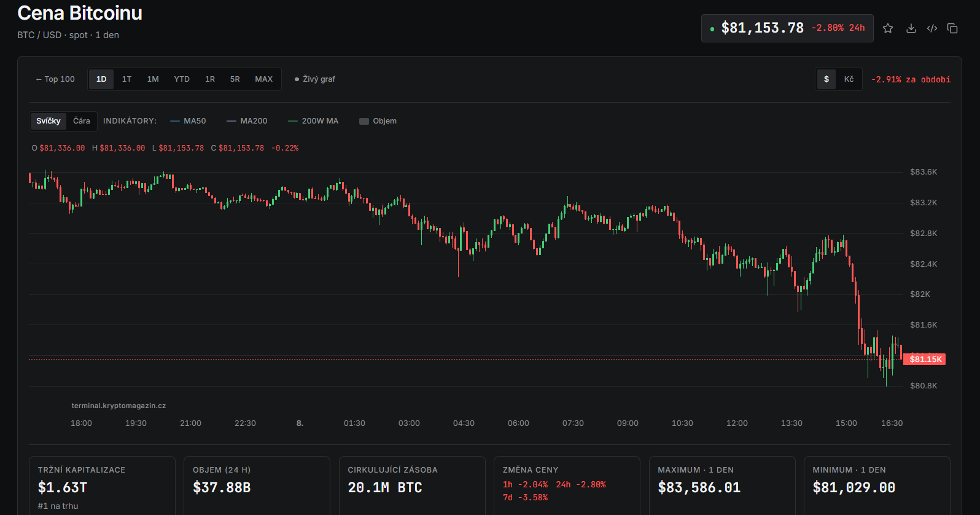Image resolution: width=980 pixels, height=515 pixels.
Task: Switch currency to dollar ($)
Action: (x=826, y=79)
